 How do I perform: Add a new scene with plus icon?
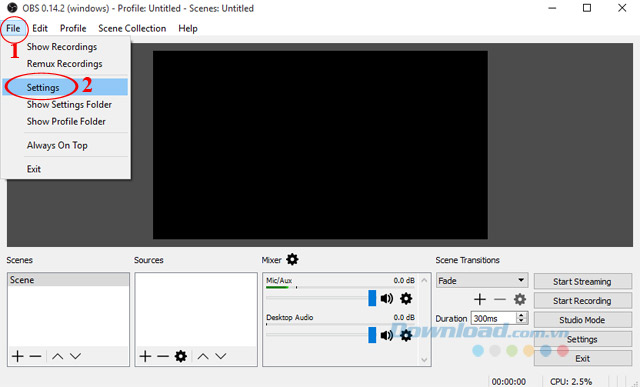(x=18, y=356)
